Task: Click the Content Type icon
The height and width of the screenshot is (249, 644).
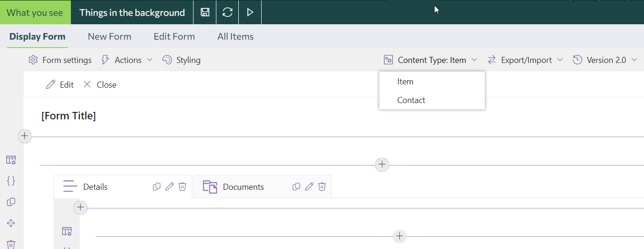Action: pos(388,60)
